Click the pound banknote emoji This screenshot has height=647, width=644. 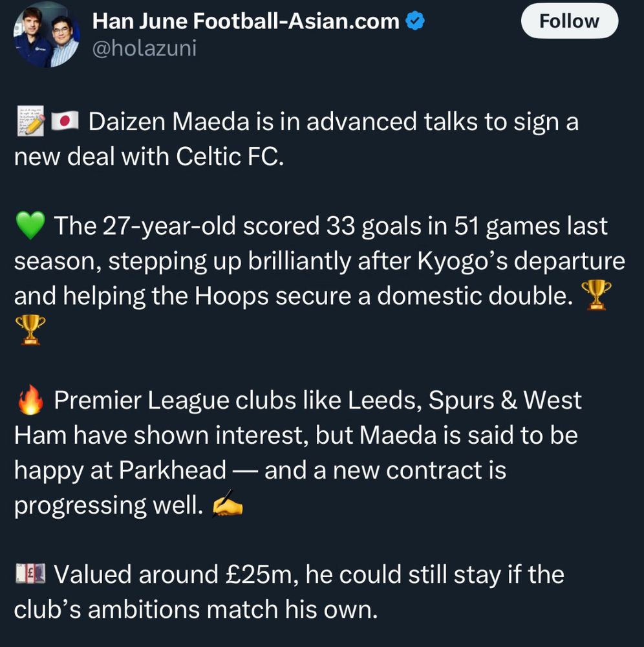(30, 573)
